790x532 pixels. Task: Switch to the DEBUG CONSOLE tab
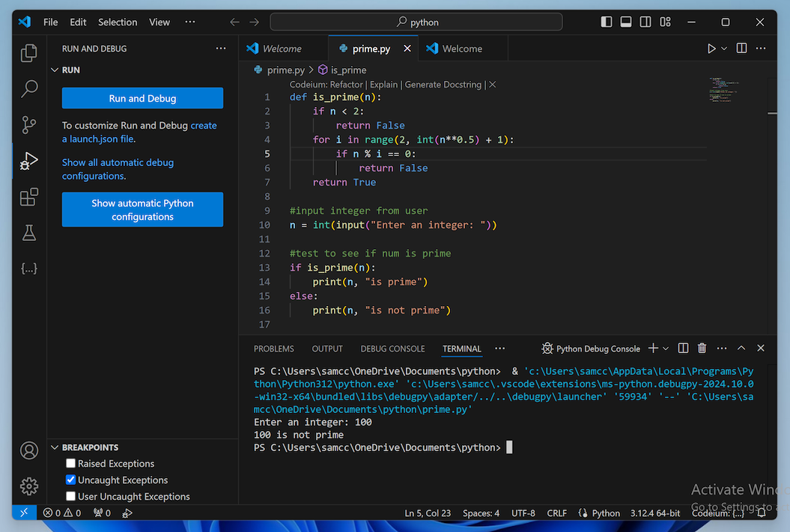tap(392, 349)
